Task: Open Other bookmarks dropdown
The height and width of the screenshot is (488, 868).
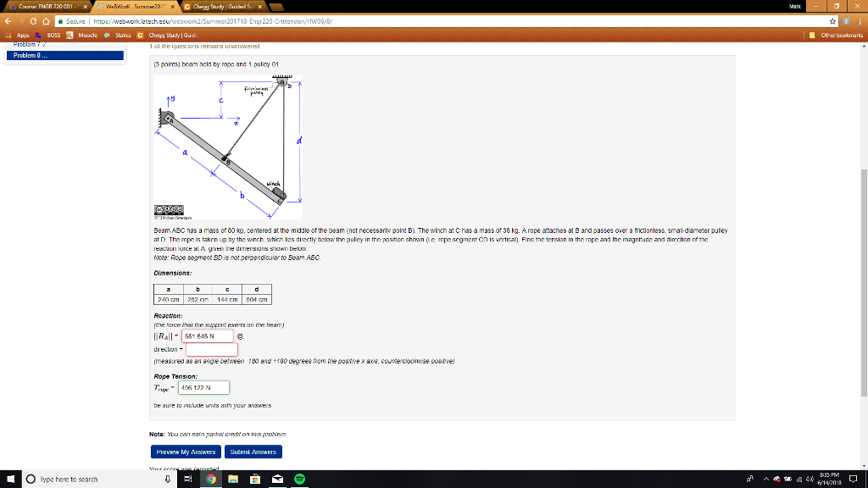Action: (839, 36)
